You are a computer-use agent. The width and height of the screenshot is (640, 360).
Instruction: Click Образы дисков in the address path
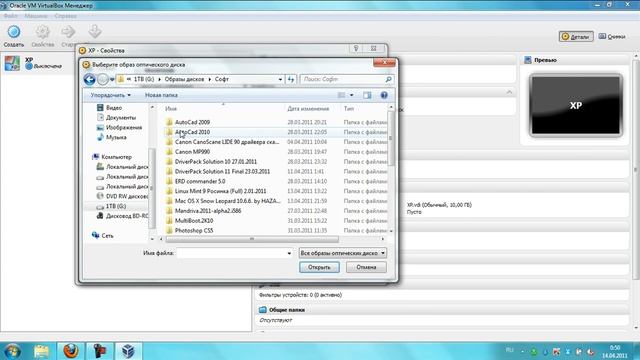184,79
